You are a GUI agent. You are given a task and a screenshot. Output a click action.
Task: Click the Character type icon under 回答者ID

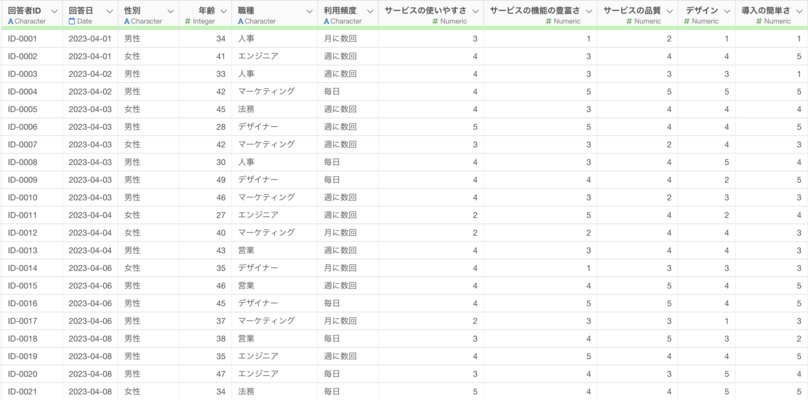10,21
